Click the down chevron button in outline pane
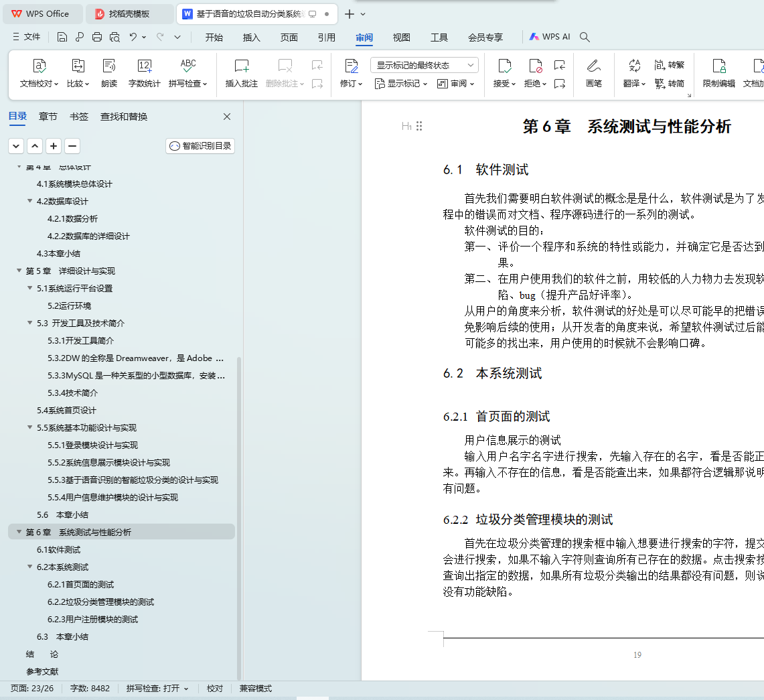Viewport: 764px width, 700px height. 16,146
